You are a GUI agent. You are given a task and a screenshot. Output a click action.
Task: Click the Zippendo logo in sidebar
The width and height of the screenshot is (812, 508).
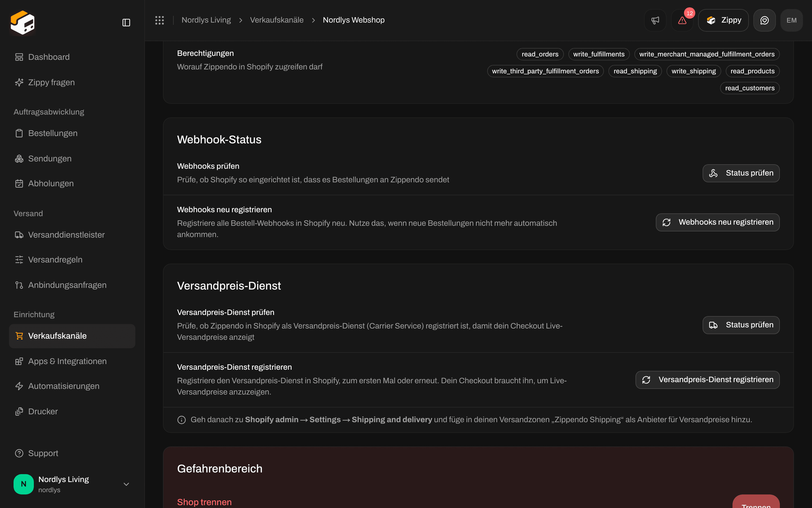pos(23,22)
